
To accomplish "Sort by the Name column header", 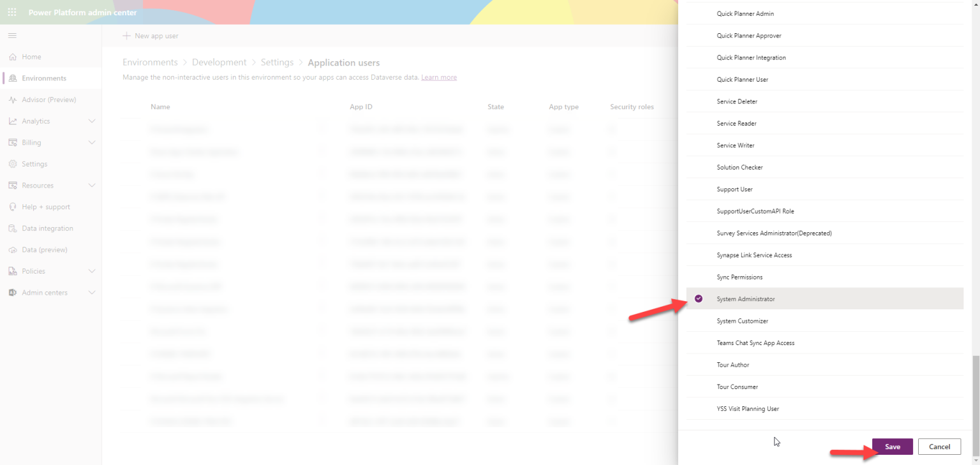I will (160, 107).
